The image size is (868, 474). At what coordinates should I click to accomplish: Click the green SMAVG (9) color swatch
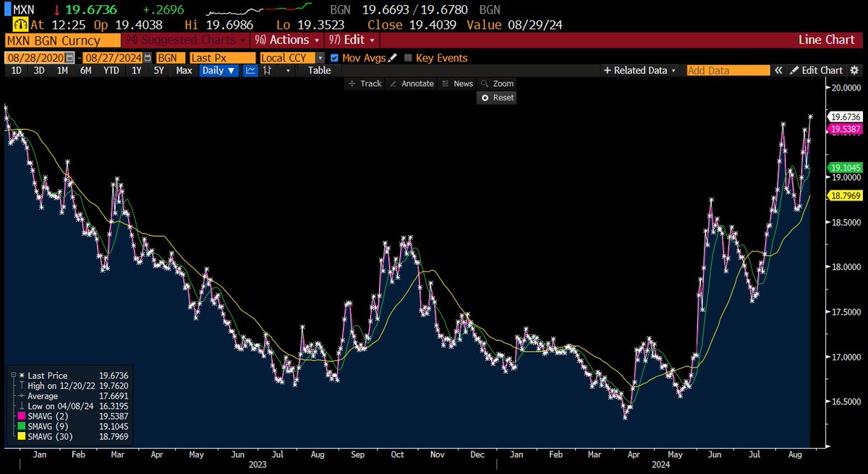[x=22, y=426]
